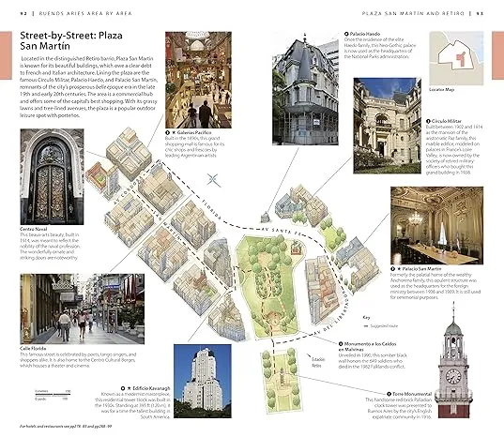Select the Galerías Pacífico interior photo

click(198, 80)
